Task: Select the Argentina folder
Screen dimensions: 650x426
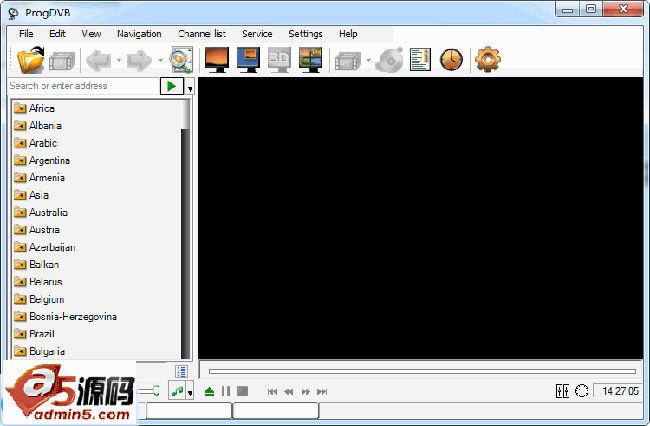Action: pos(49,160)
